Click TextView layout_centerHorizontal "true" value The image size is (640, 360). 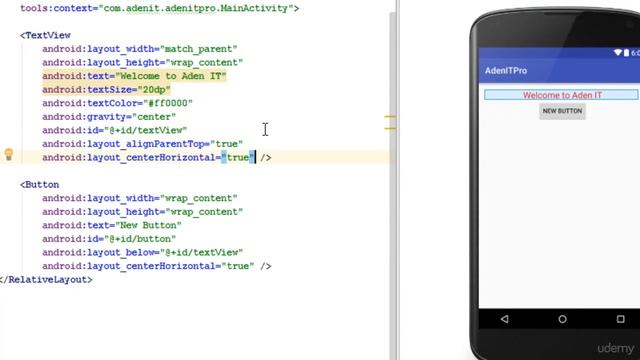point(238,158)
